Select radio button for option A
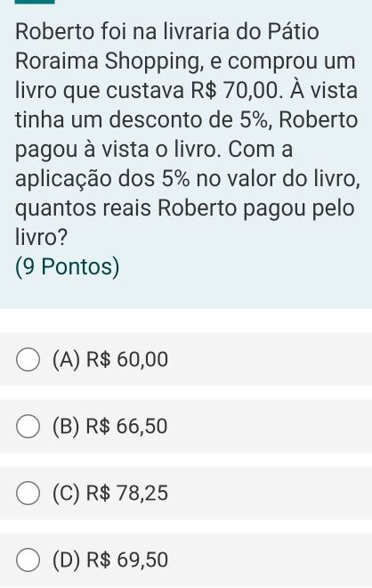Screen dimensions: 372x588 click(x=28, y=360)
